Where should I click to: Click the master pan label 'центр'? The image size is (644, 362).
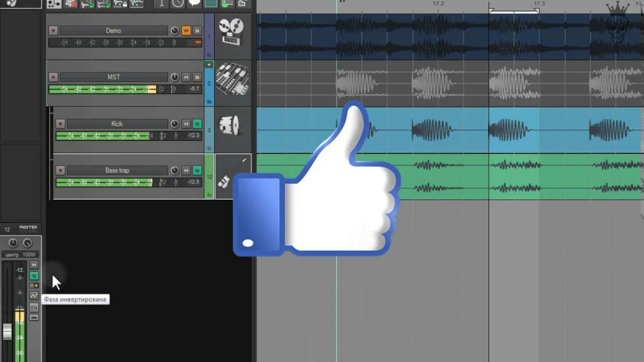(12, 255)
